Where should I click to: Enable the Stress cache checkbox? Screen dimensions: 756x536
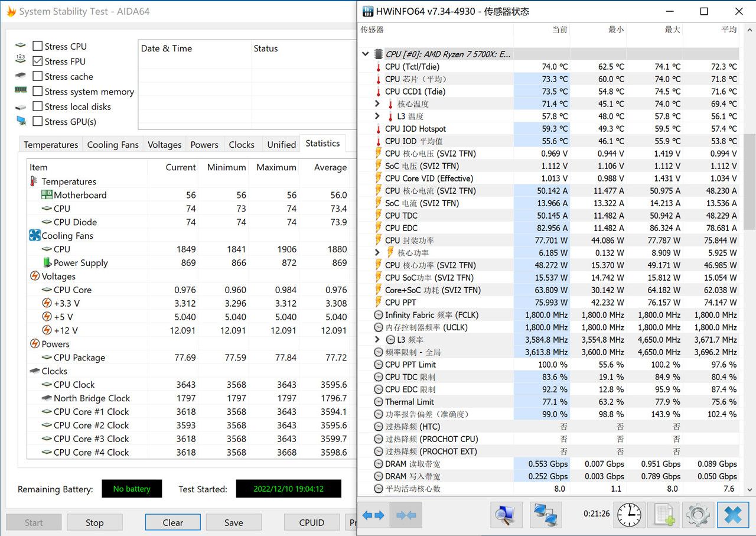click(x=37, y=76)
